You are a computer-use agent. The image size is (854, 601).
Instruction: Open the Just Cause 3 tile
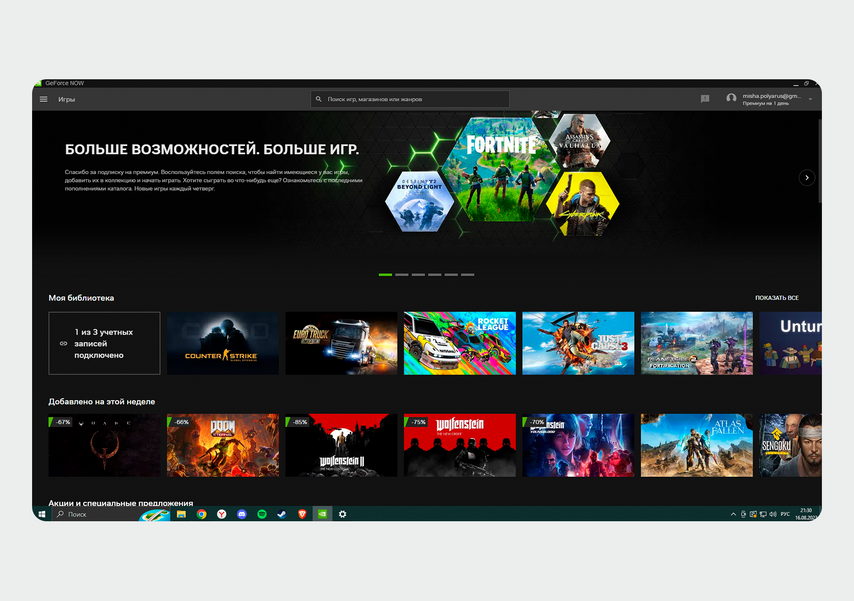[578, 343]
